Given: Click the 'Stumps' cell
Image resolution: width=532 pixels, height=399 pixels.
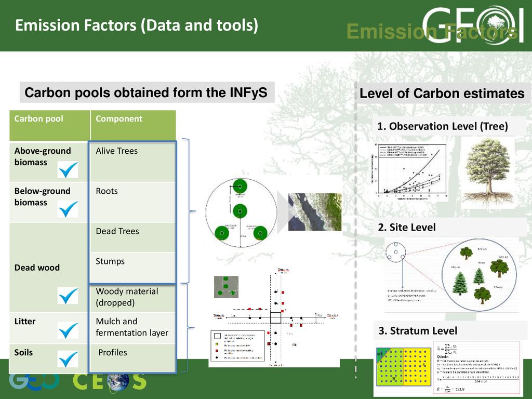Looking at the screenshot, I should coord(132,268).
